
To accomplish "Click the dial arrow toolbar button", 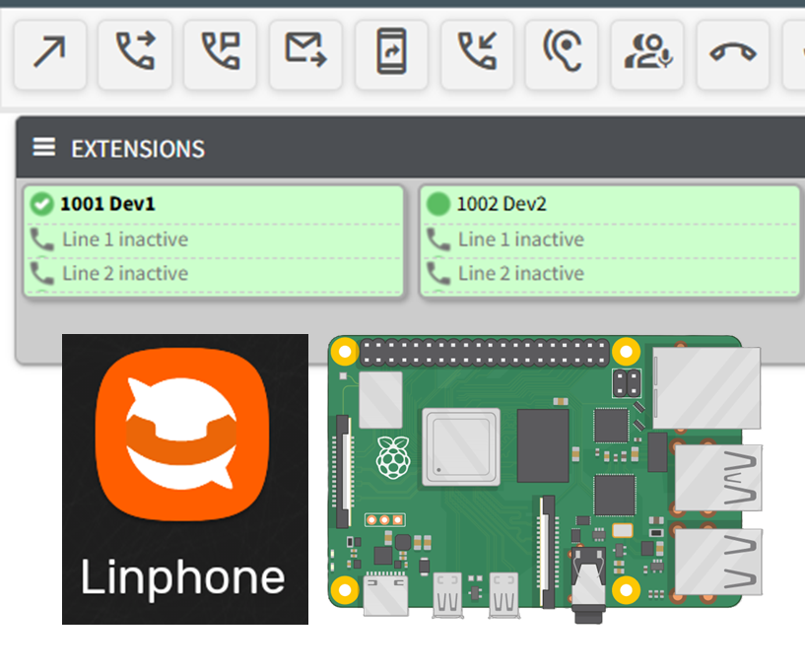I will [50, 55].
